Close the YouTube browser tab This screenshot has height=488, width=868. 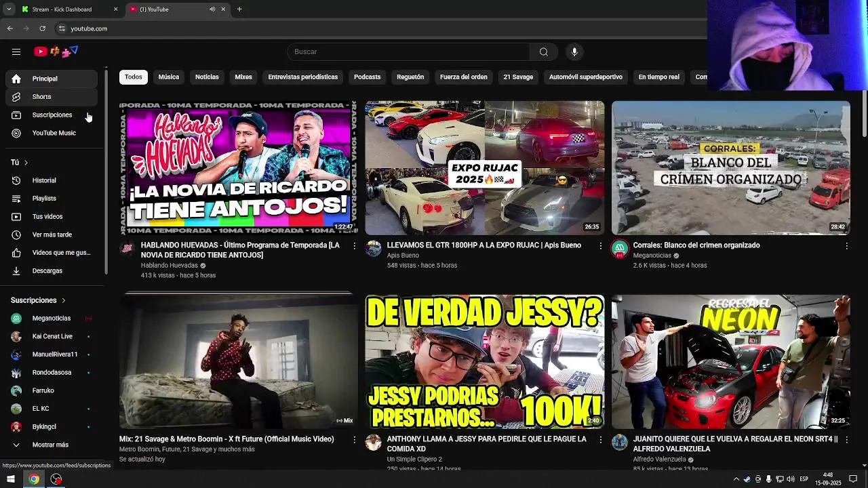(x=223, y=9)
